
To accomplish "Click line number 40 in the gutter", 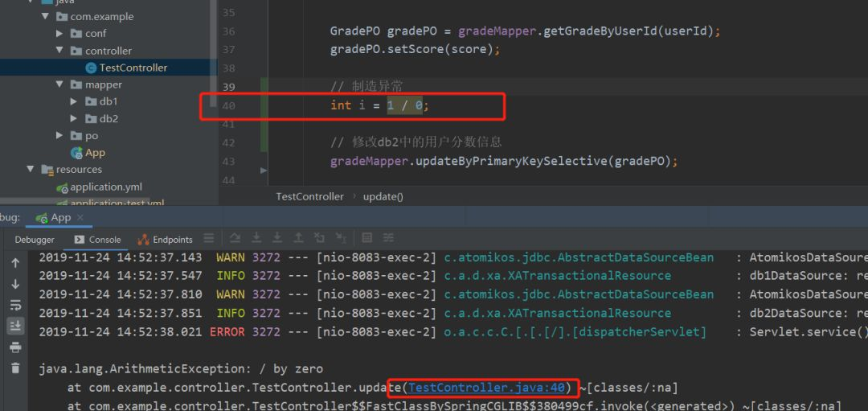I will 228,105.
